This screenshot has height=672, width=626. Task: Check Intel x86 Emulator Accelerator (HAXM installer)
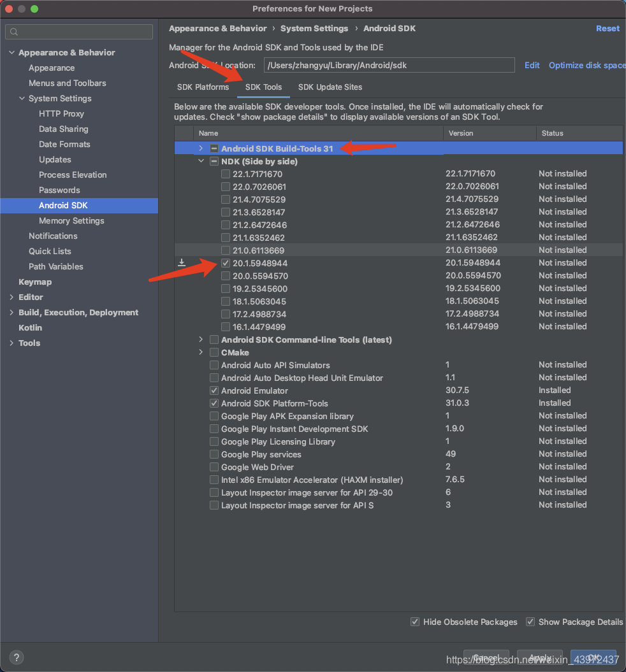click(x=214, y=480)
